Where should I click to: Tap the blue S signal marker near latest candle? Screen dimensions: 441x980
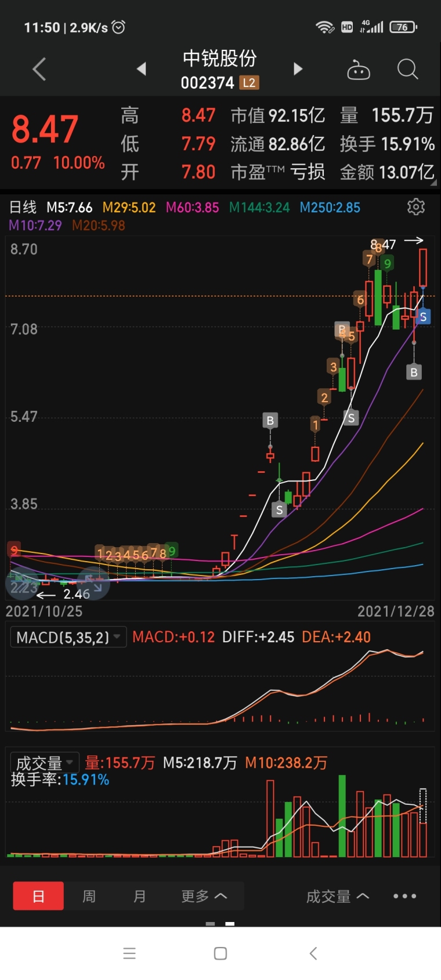tap(424, 317)
